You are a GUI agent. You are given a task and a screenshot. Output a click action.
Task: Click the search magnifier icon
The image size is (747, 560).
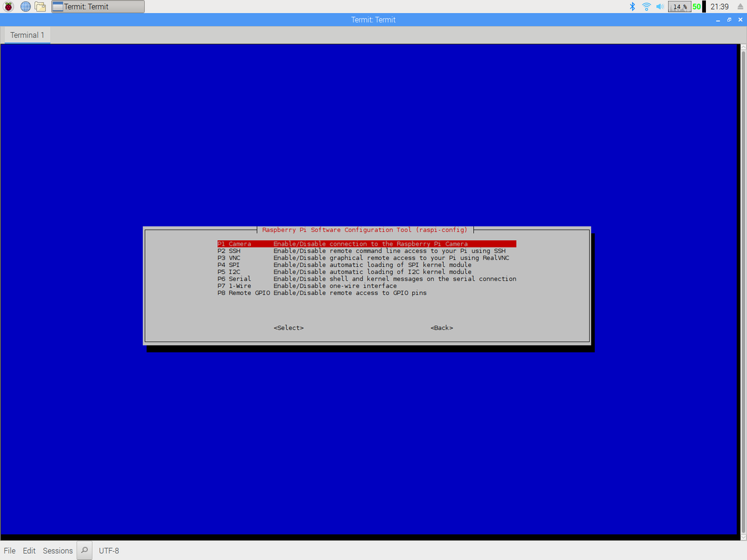point(84,551)
